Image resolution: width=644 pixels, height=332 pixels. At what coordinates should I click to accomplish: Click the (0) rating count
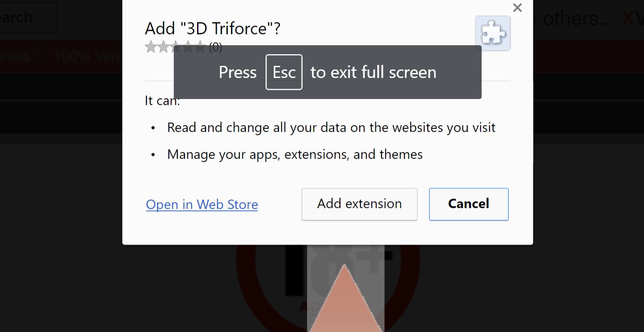pos(215,47)
